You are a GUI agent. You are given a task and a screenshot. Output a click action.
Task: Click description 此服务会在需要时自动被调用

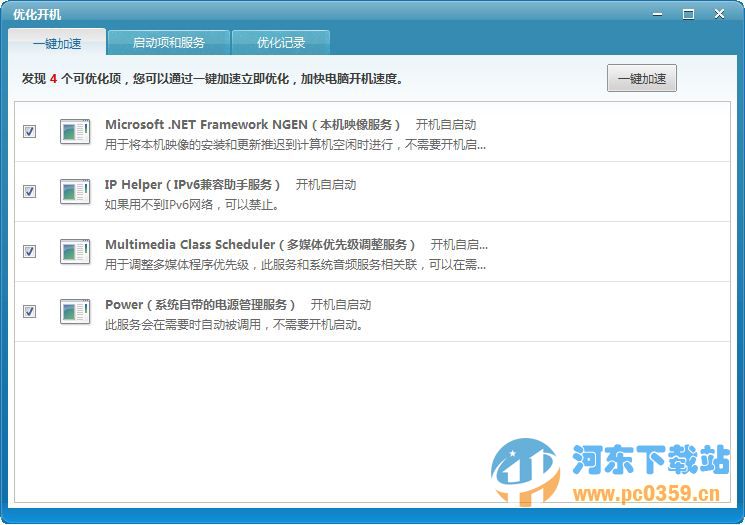pyautogui.click(x=234, y=325)
